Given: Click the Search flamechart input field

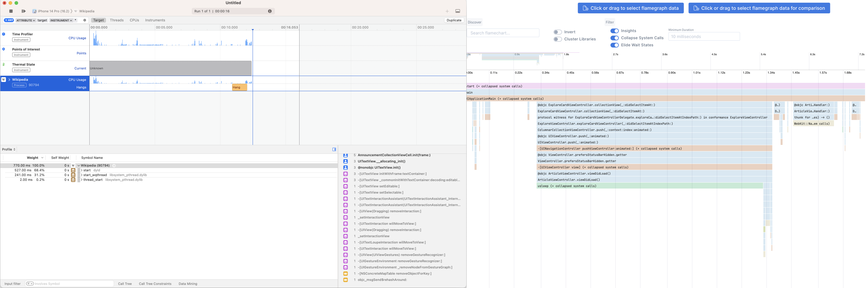Looking at the screenshot, I should 503,33.
